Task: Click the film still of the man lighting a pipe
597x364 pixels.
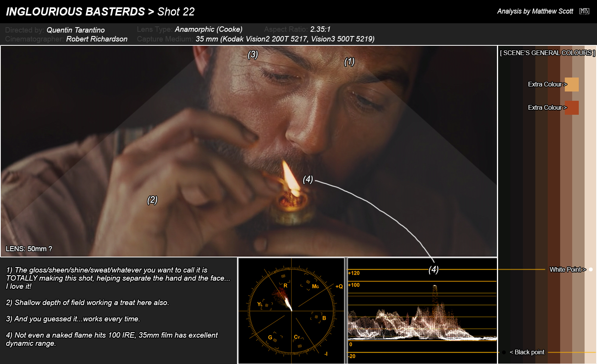Action: pyautogui.click(x=249, y=151)
